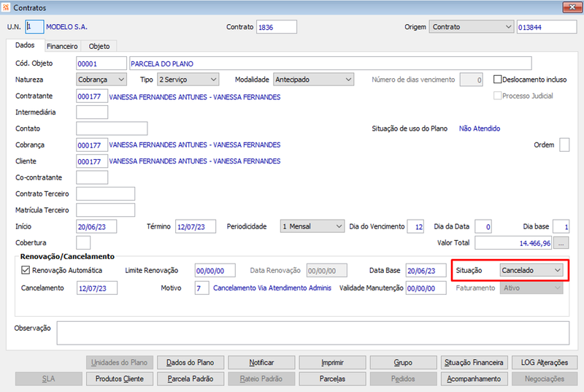Image resolution: width=584 pixels, height=392 pixels.
Task: Focus the U.N. input field
Action: pyautogui.click(x=34, y=27)
